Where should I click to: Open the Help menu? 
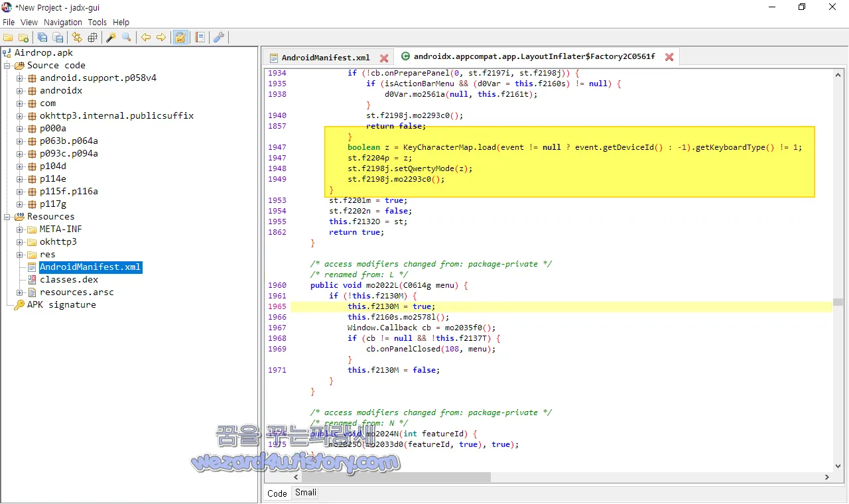tap(121, 22)
